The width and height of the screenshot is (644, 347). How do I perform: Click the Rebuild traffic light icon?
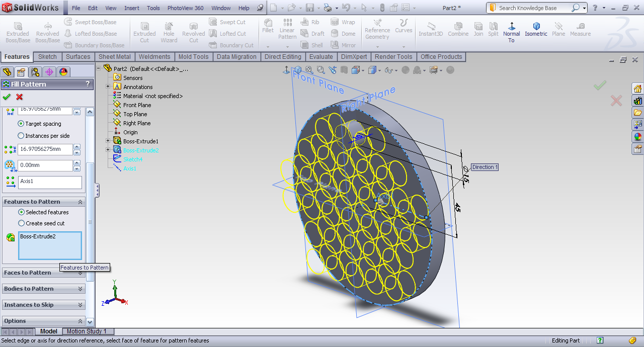(382, 8)
